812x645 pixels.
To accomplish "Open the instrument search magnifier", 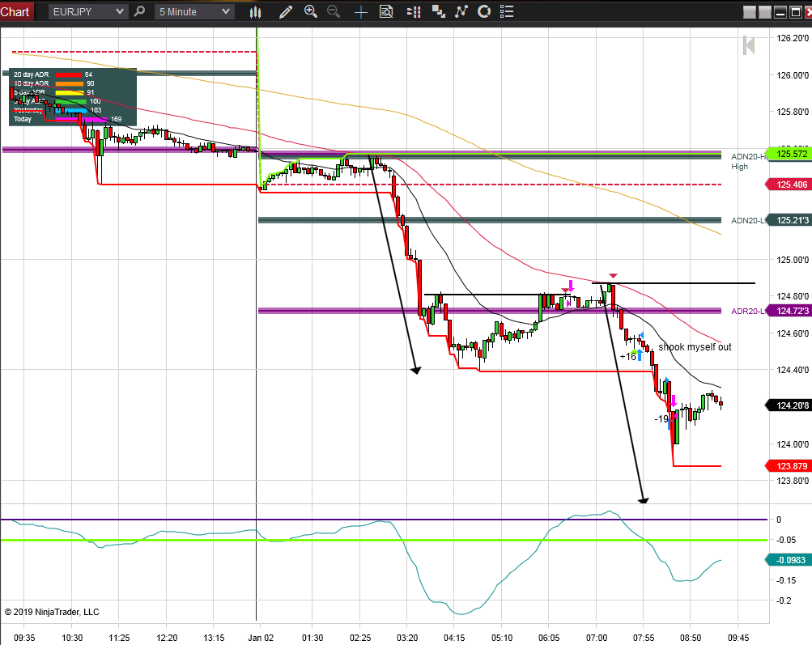I will pos(139,11).
